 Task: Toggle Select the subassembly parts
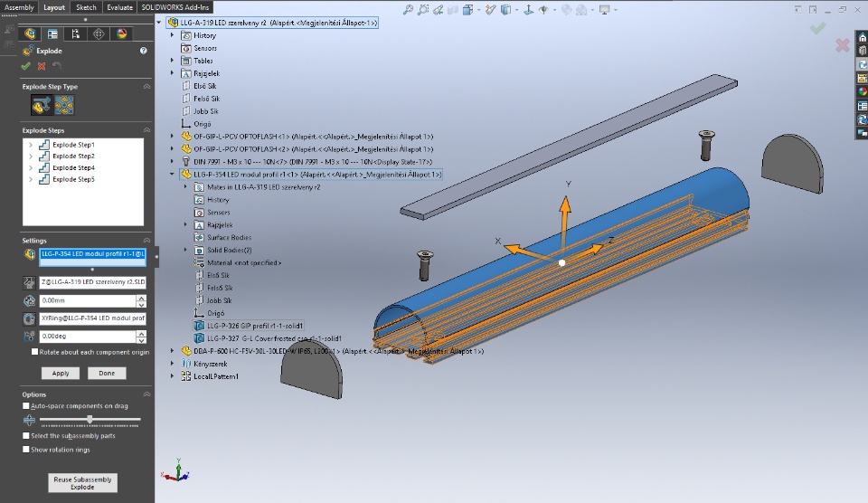[26, 436]
